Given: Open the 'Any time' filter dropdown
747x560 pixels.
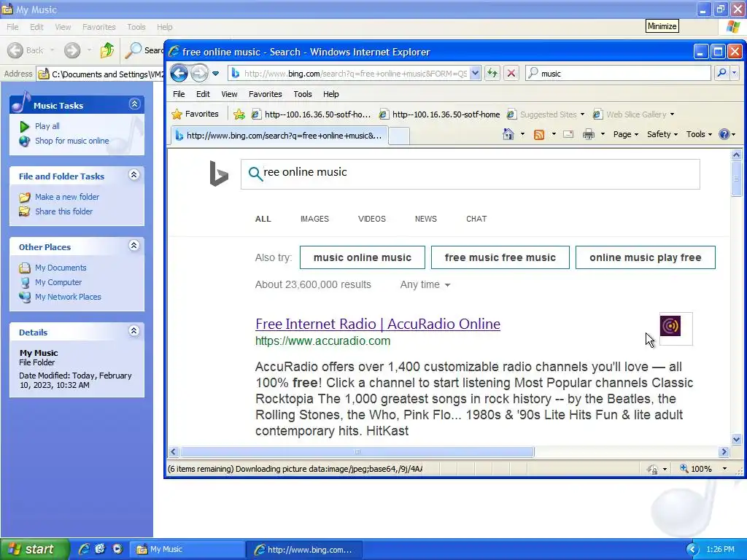Looking at the screenshot, I should tap(425, 285).
